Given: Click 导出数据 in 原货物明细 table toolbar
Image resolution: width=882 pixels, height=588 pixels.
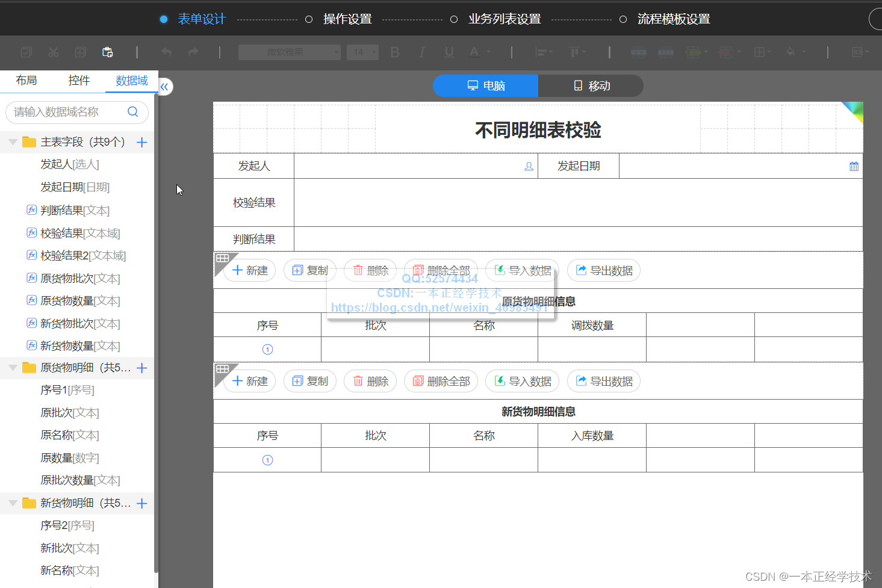Looking at the screenshot, I should pos(604,271).
